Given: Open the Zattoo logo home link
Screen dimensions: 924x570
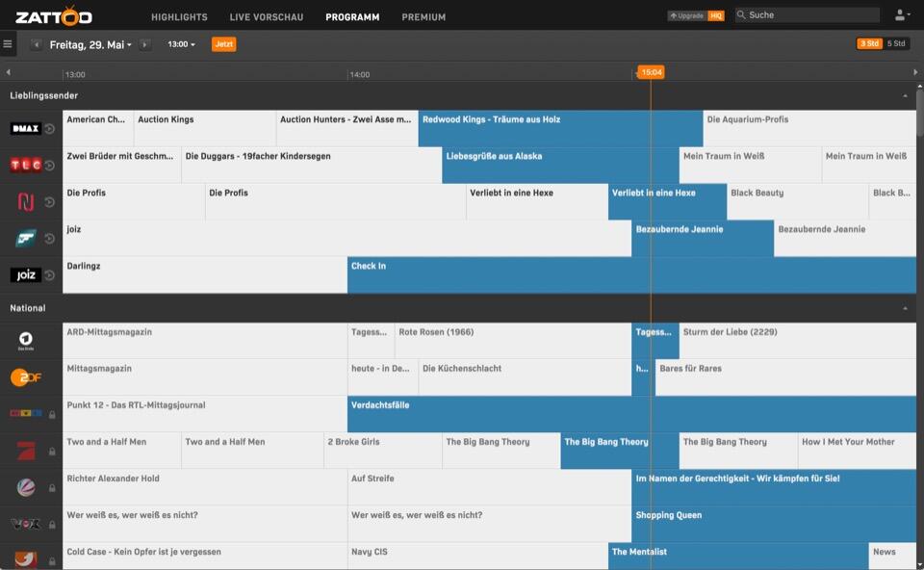Looking at the screenshot, I should [54, 16].
